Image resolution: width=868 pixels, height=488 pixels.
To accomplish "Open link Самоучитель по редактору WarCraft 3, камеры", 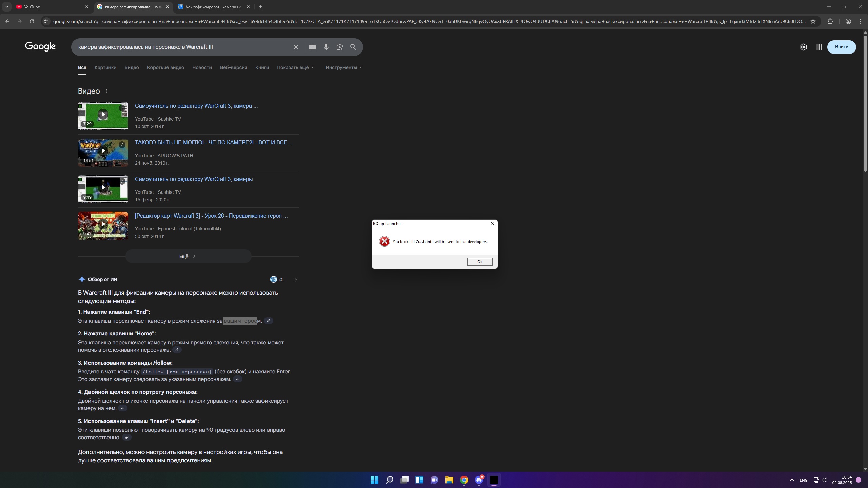I will tap(194, 179).
